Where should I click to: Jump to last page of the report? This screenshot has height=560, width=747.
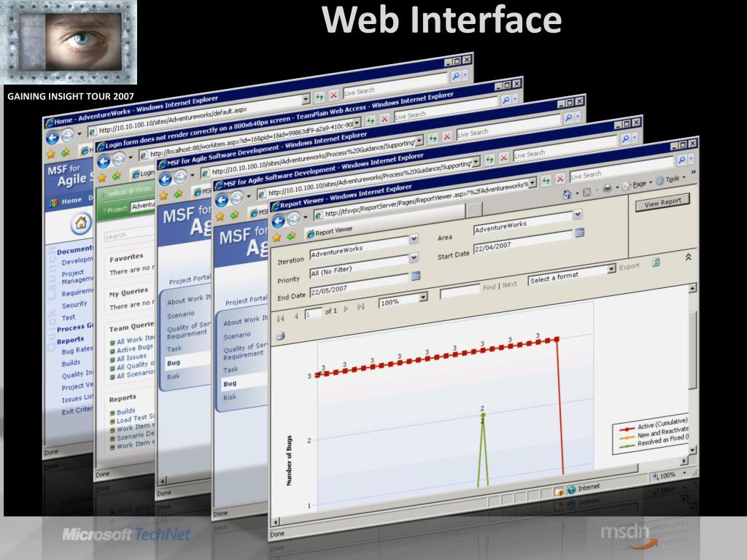pyautogui.click(x=360, y=307)
